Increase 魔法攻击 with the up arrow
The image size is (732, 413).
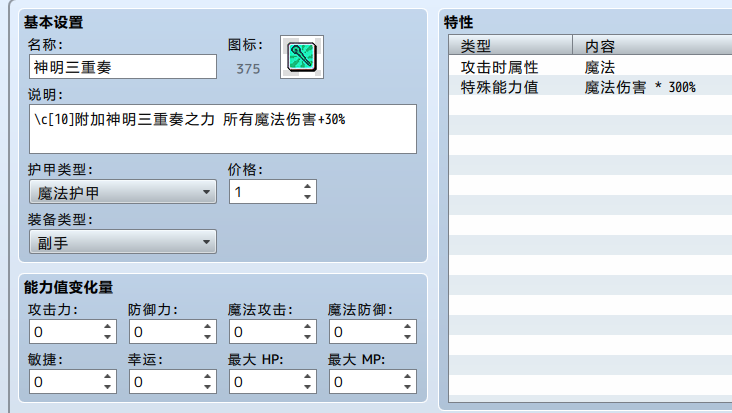point(307,326)
